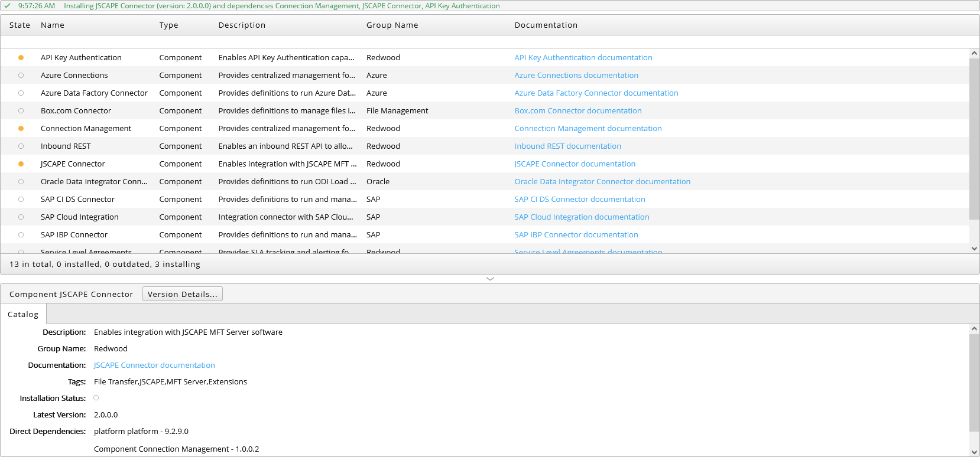The height and width of the screenshot is (457, 980).
Task: Click the 'platform platform - 9.2.9.0' dependency
Action: point(141,432)
